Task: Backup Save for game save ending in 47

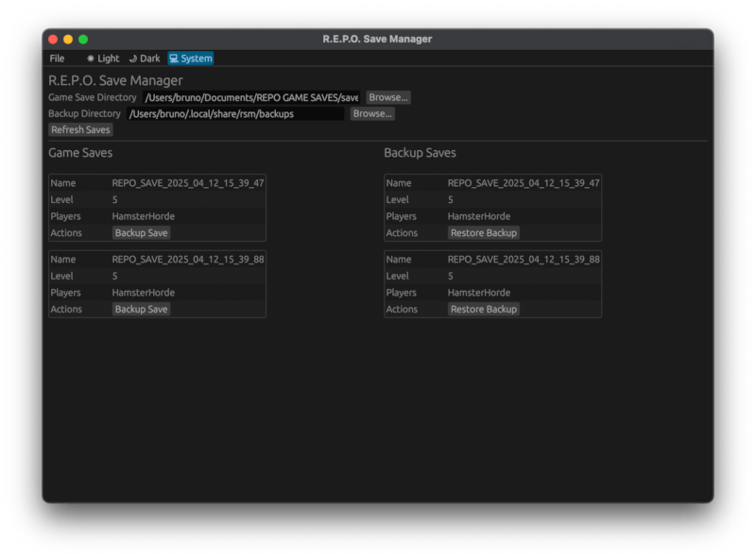Action: pos(141,232)
